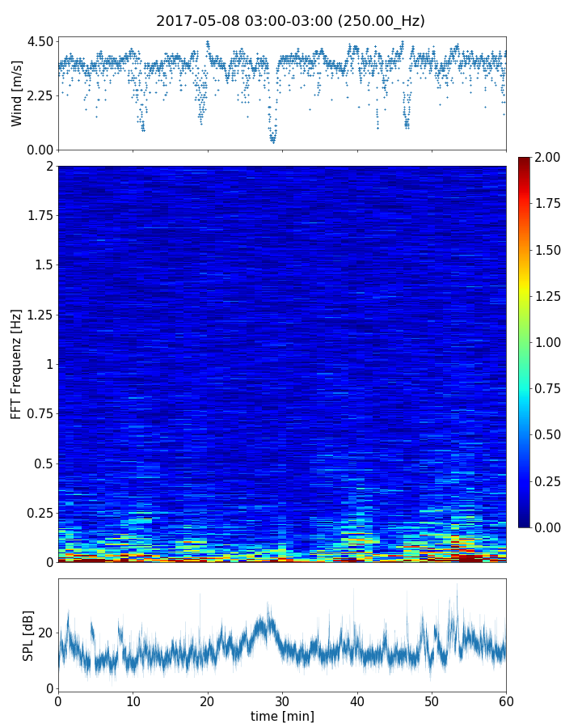Click the center of the spectrogram at 1 Hz
The height and width of the screenshot is (728, 582).
pyautogui.click(x=282, y=364)
